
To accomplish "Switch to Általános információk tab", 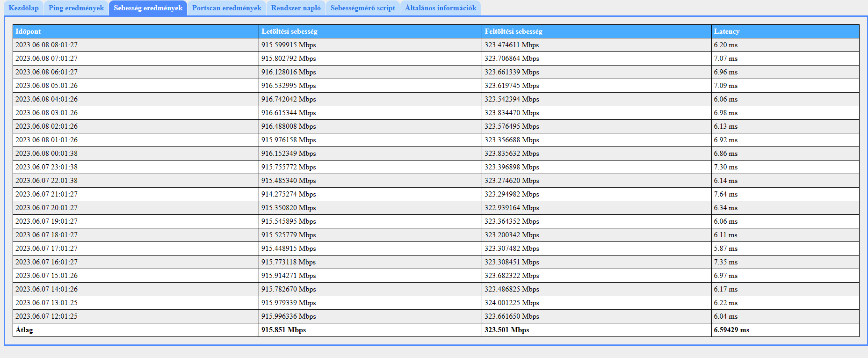I will (x=441, y=8).
